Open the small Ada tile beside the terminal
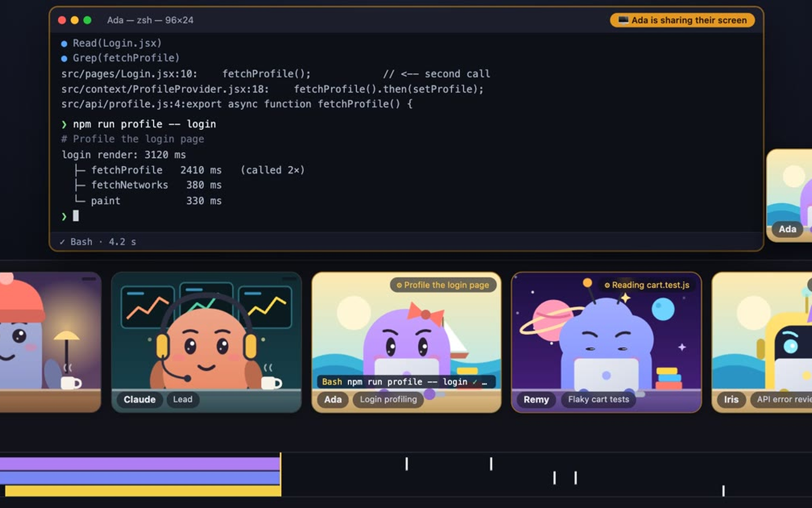Screen dimensions: 812x508 [789, 196]
